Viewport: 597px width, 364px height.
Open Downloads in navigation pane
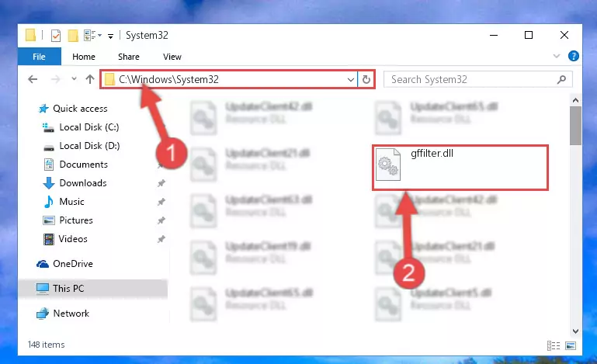pos(83,183)
